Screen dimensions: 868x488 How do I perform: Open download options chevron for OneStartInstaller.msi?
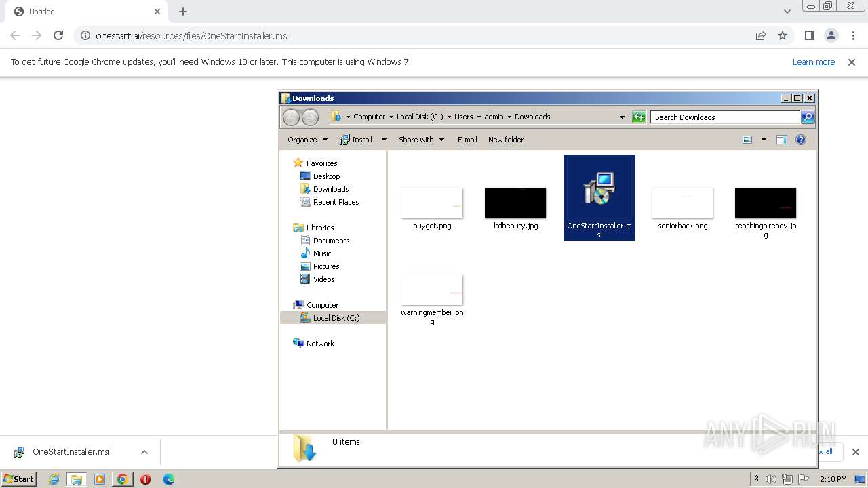(144, 452)
